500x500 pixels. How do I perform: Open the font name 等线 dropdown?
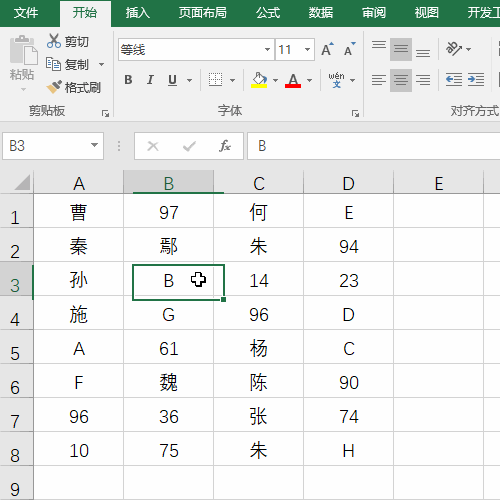tap(267, 49)
